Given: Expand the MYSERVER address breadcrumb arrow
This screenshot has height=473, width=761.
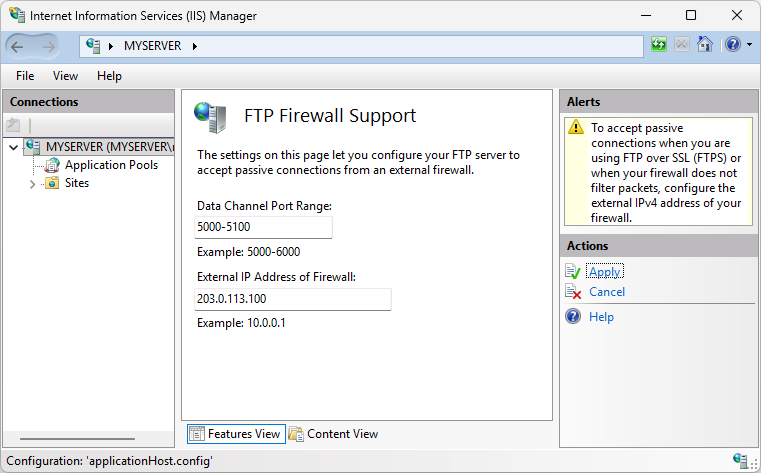Looking at the screenshot, I should [194, 46].
